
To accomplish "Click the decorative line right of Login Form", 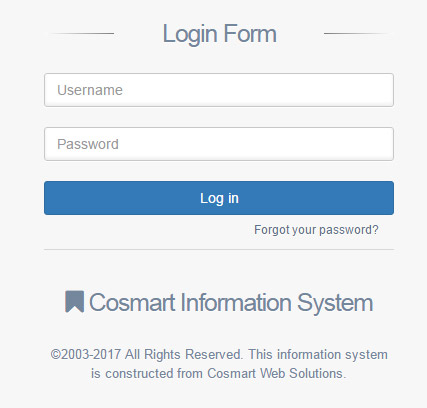I will [x=357, y=33].
